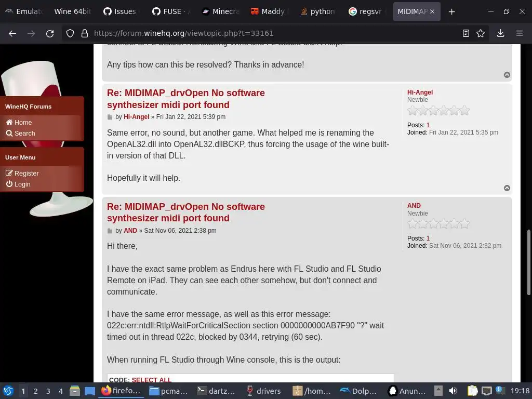Open the shield tracking protection panel

point(70,33)
